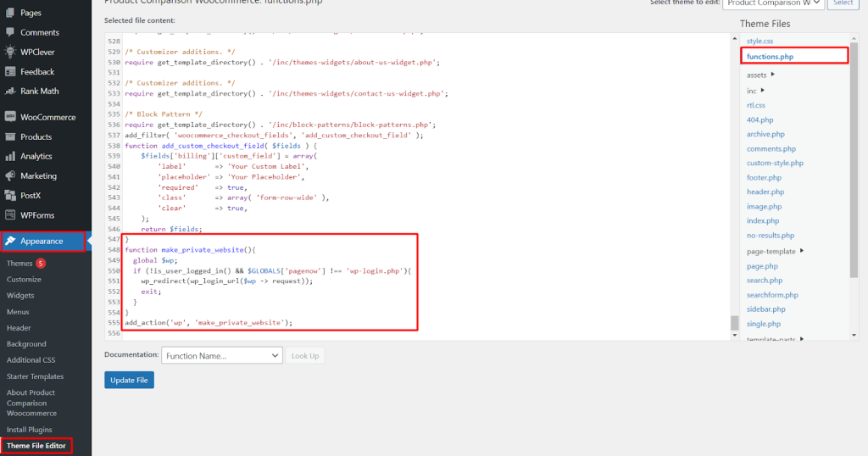Open the Function Name documentation dropdown

pyautogui.click(x=222, y=355)
